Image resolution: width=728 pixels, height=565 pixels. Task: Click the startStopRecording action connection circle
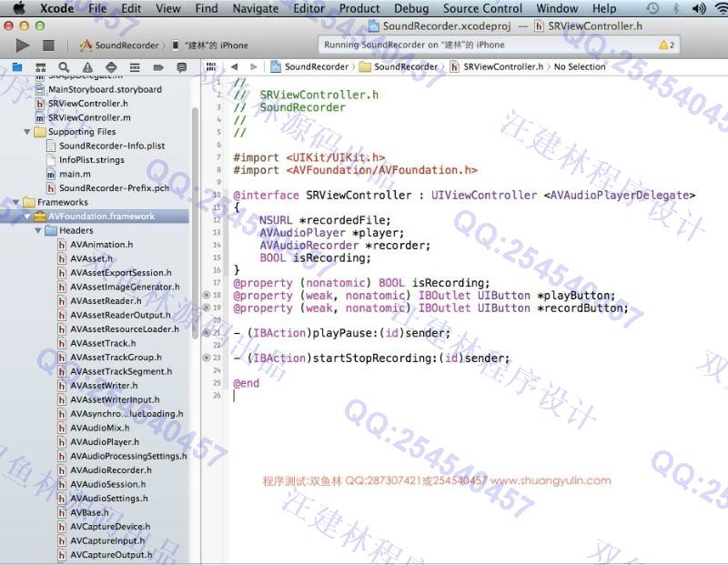click(207, 358)
